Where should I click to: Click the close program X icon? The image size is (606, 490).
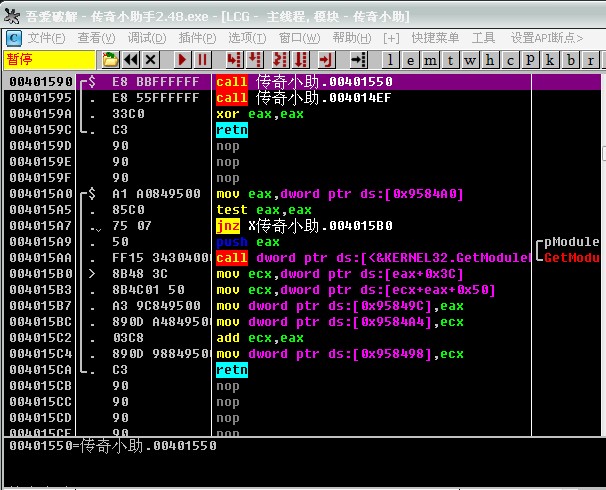[151, 60]
